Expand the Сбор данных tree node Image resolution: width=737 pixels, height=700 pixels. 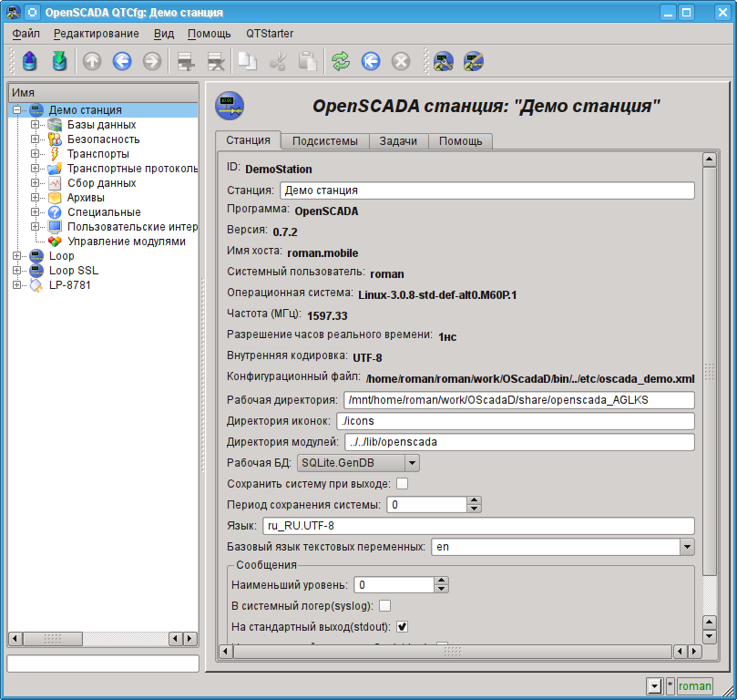(x=36, y=183)
